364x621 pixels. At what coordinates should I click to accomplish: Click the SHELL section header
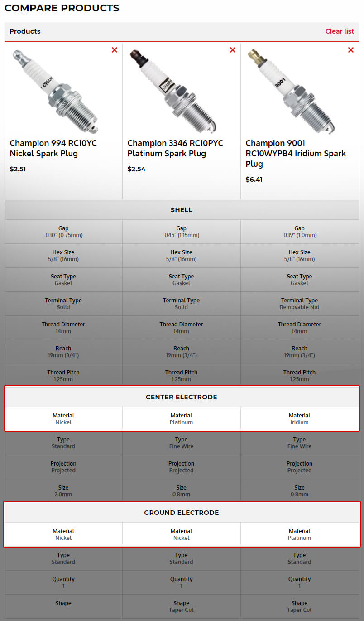pos(182,210)
